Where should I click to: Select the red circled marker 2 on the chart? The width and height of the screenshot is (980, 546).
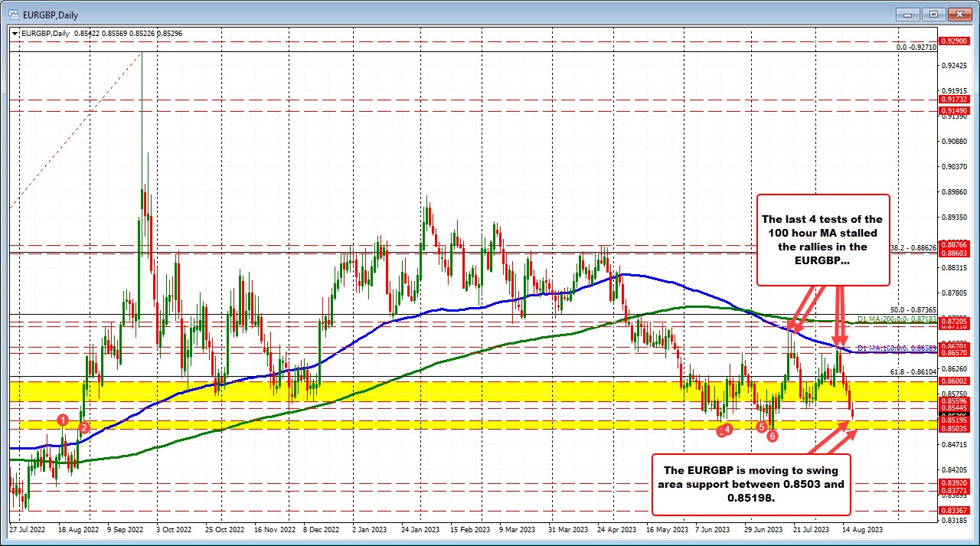[84, 428]
